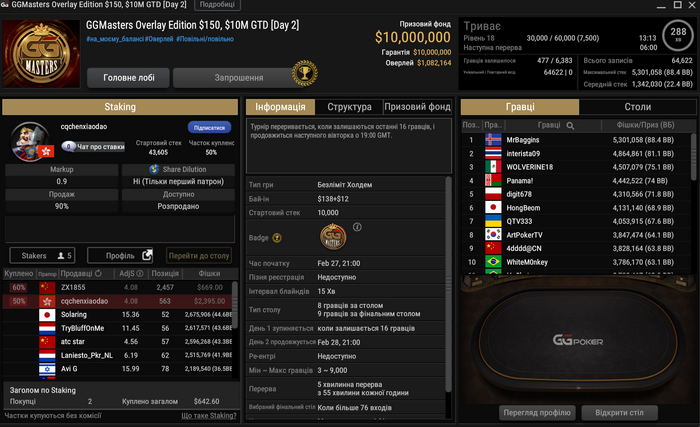Click the search icon in players header
Screen dimensions: 700x427
coord(570,126)
